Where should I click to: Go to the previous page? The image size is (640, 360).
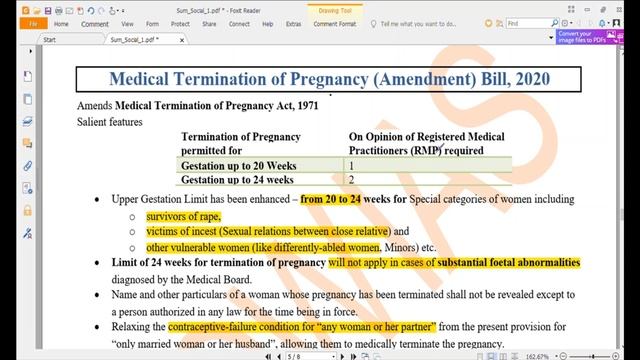[x=279, y=356]
